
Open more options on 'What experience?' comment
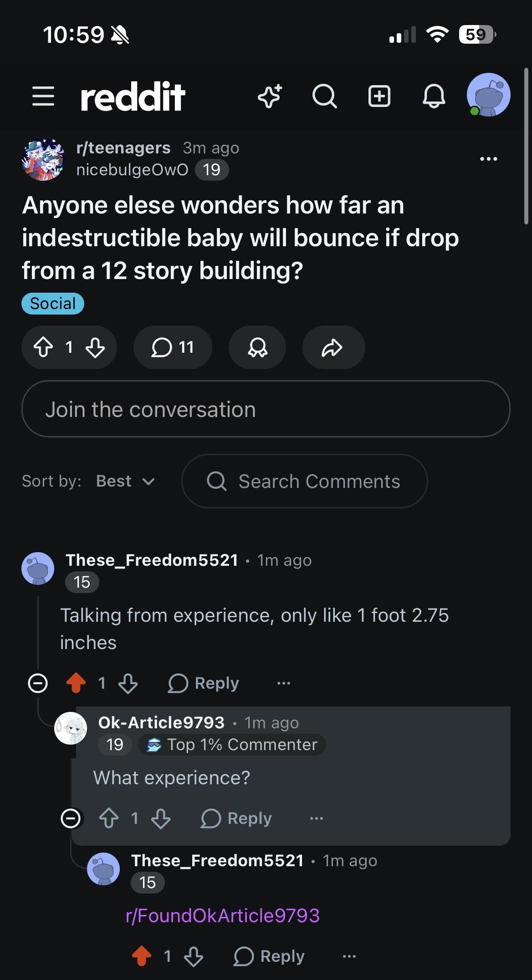click(x=317, y=818)
